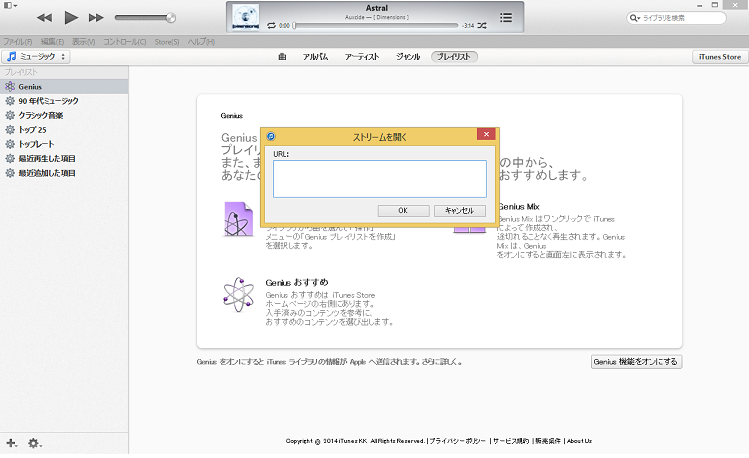This screenshot has width=749, height=458.
Task: Switch to the ジャンル tab
Action: (x=407, y=56)
